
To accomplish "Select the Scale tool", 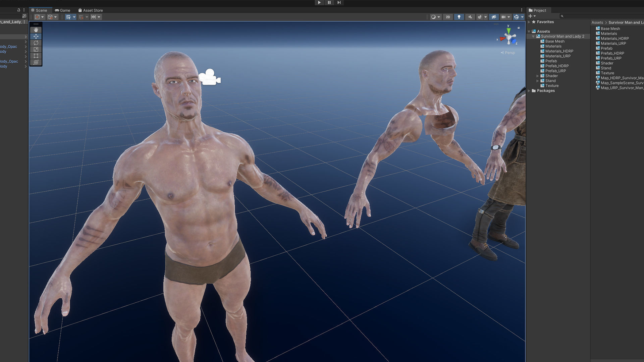I will click(x=36, y=49).
